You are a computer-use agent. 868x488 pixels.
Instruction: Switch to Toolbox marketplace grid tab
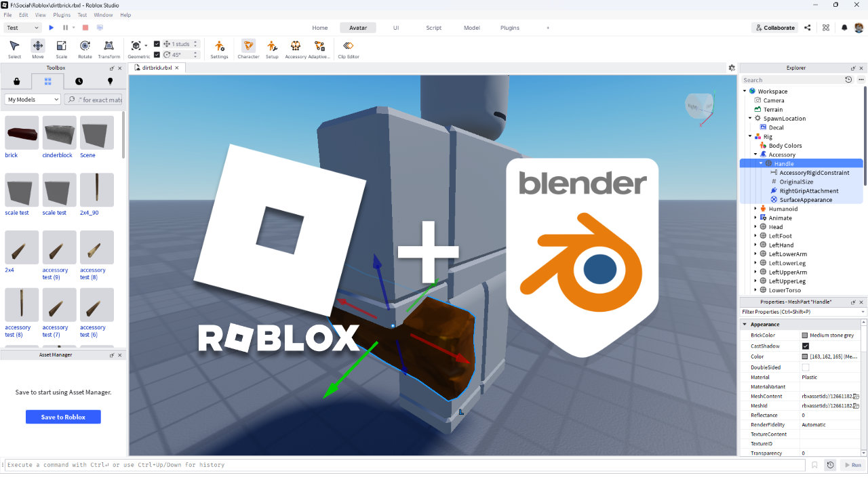[47, 81]
